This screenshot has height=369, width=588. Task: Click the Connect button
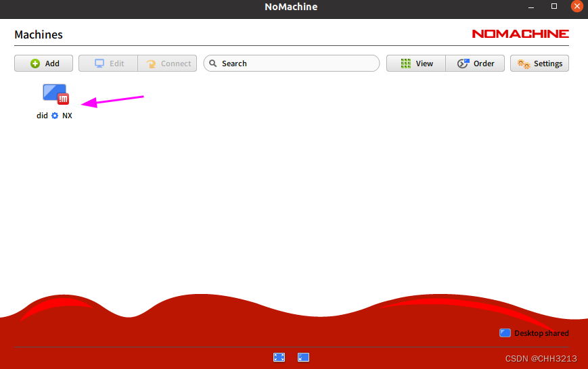point(167,64)
